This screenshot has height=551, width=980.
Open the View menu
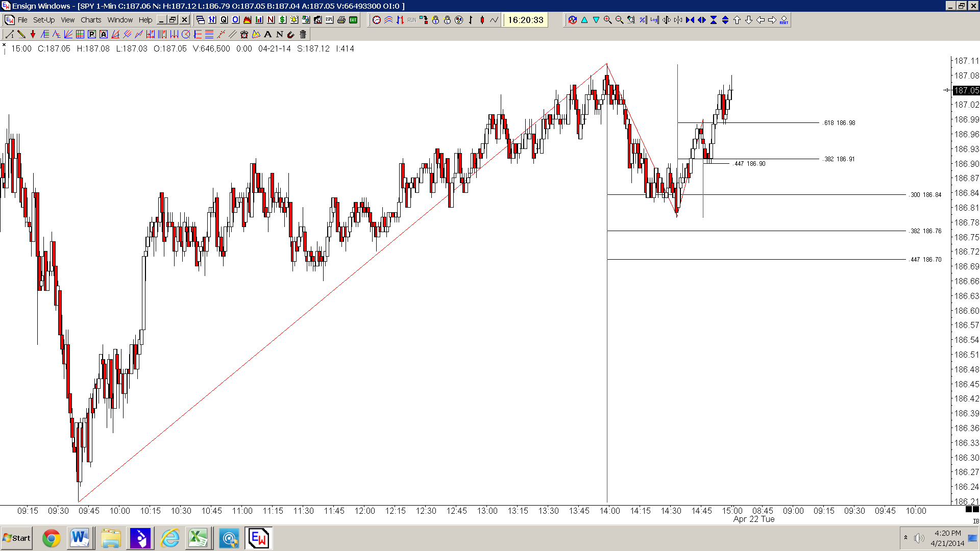click(x=68, y=20)
